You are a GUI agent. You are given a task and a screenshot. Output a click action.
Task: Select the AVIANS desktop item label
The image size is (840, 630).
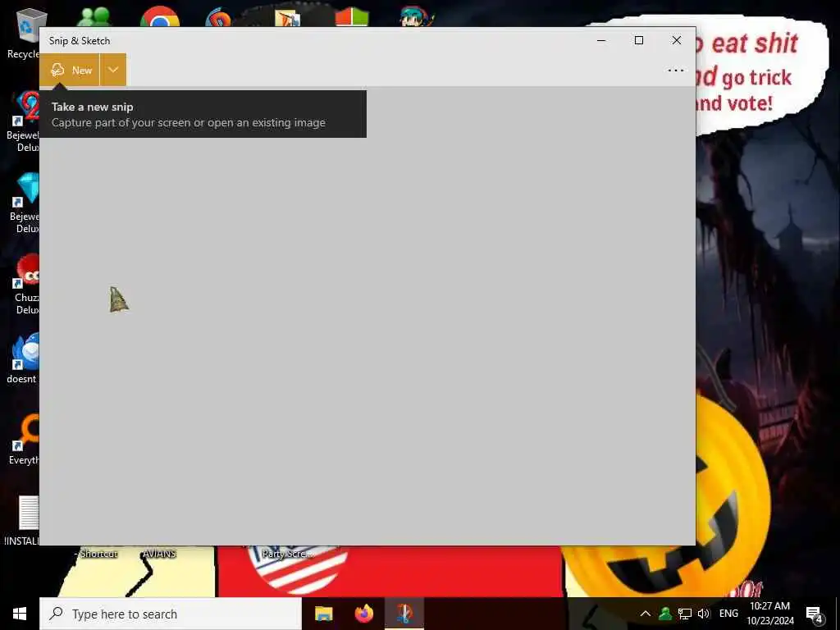[x=159, y=554]
